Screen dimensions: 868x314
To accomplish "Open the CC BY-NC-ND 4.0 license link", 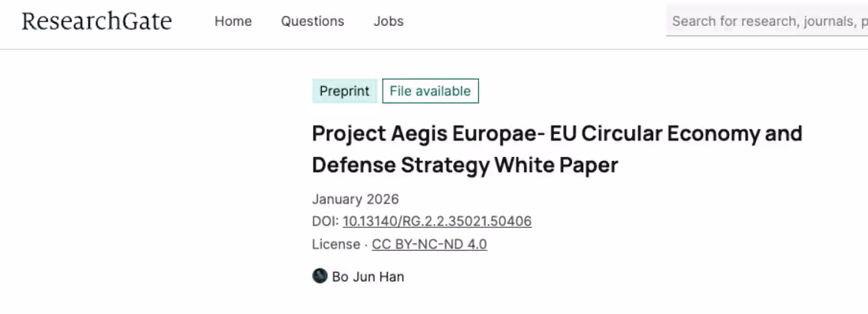I will (x=429, y=245).
